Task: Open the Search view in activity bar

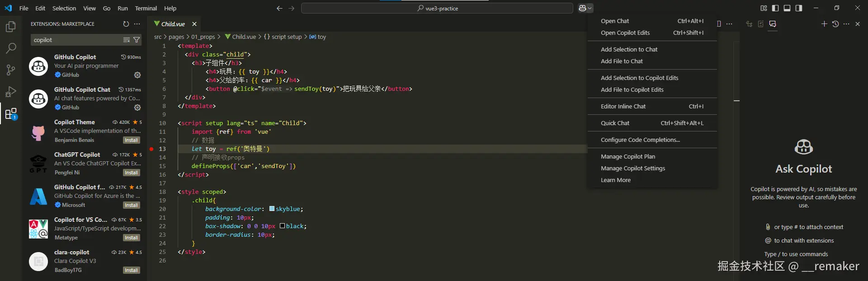Action: point(11,48)
